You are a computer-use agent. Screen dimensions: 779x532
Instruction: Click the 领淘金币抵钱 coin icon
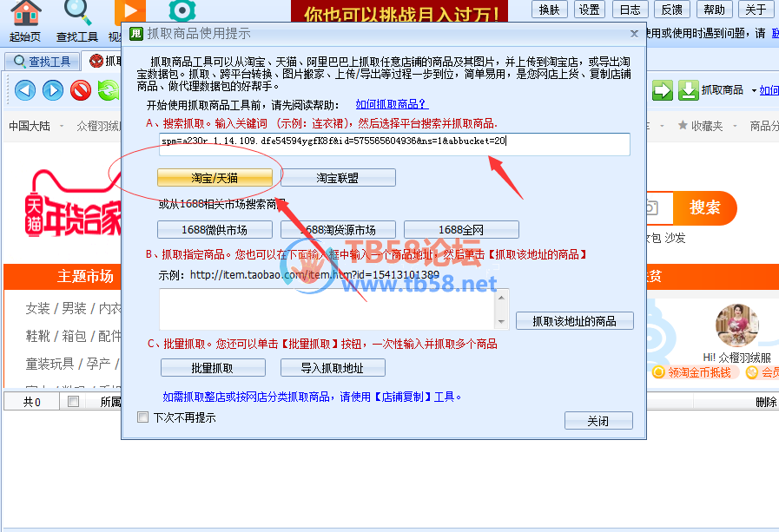pos(658,372)
